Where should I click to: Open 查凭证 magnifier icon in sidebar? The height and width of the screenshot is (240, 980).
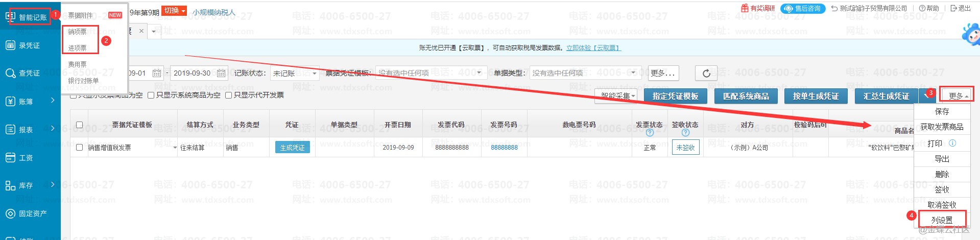click(x=10, y=74)
